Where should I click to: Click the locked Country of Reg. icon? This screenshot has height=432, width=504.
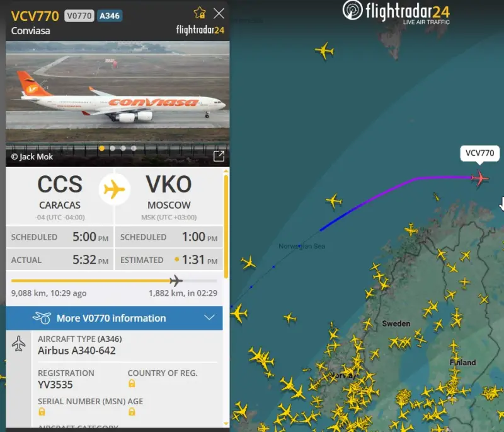point(132,383)
